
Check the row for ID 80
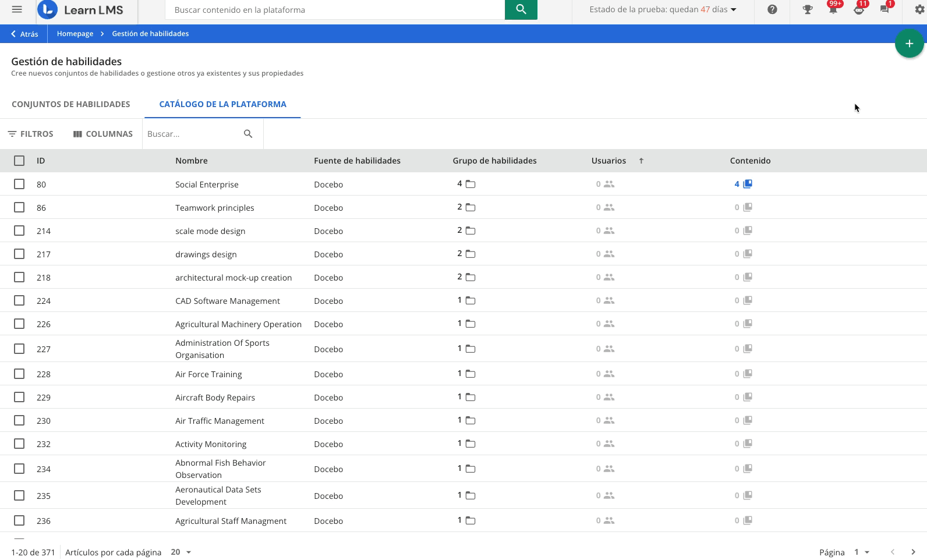click(19, 184)
